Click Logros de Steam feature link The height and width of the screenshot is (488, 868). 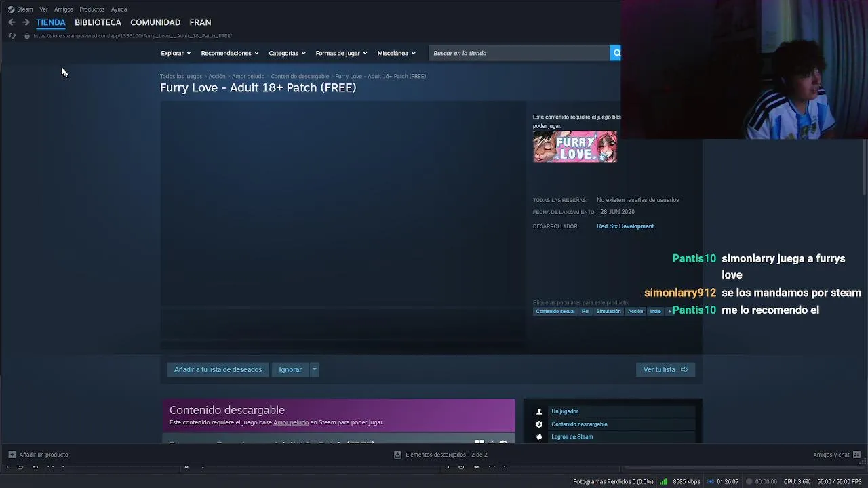(572, 437)
